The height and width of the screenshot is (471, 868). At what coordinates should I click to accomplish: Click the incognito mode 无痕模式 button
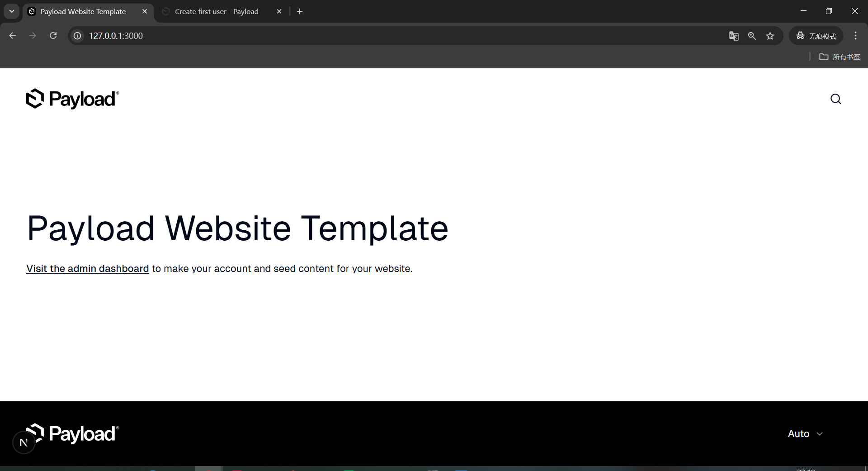[816, 36]
